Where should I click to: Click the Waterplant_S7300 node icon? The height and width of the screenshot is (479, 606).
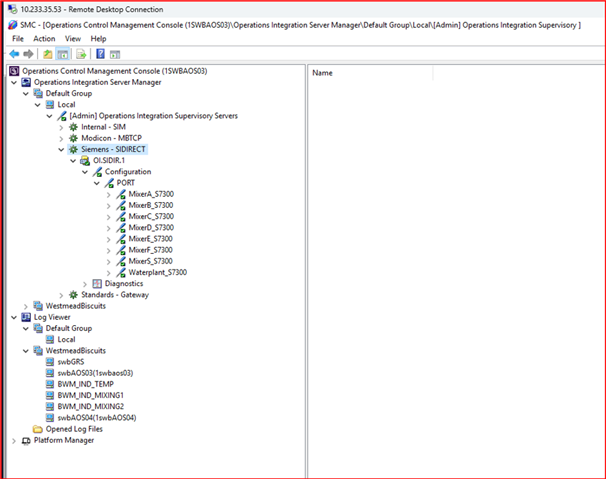[121, 273]
